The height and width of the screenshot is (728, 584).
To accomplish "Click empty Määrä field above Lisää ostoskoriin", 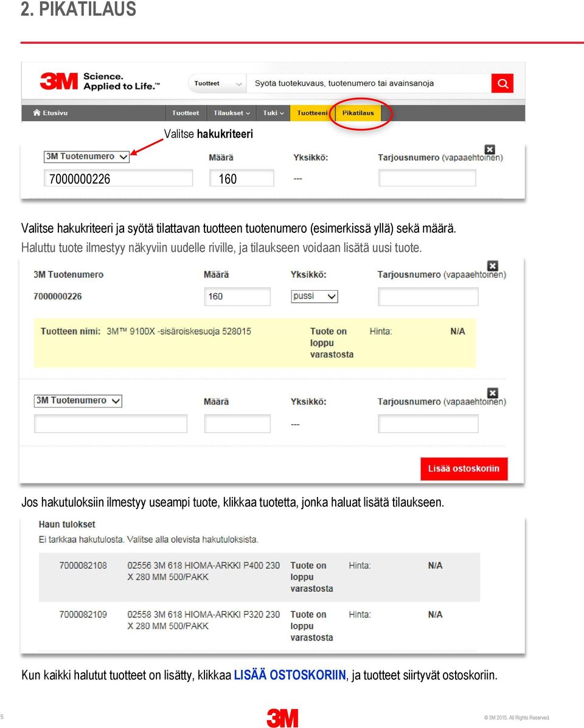I will [237, 424].
